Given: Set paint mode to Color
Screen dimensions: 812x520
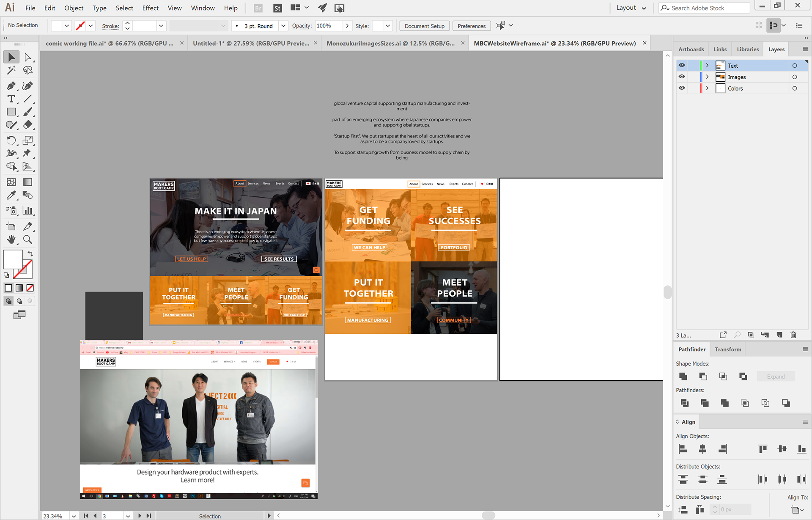Looking at the screenshot, I should (8, 288).
